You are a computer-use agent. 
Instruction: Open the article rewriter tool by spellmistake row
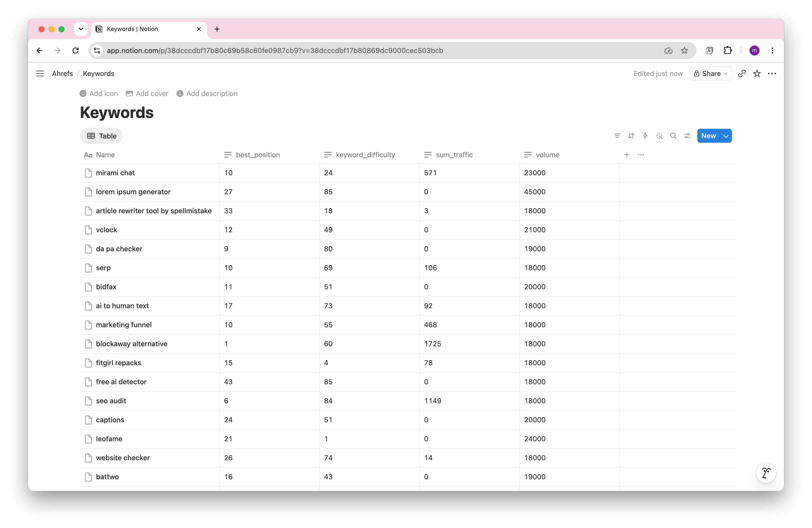point(153,211)
